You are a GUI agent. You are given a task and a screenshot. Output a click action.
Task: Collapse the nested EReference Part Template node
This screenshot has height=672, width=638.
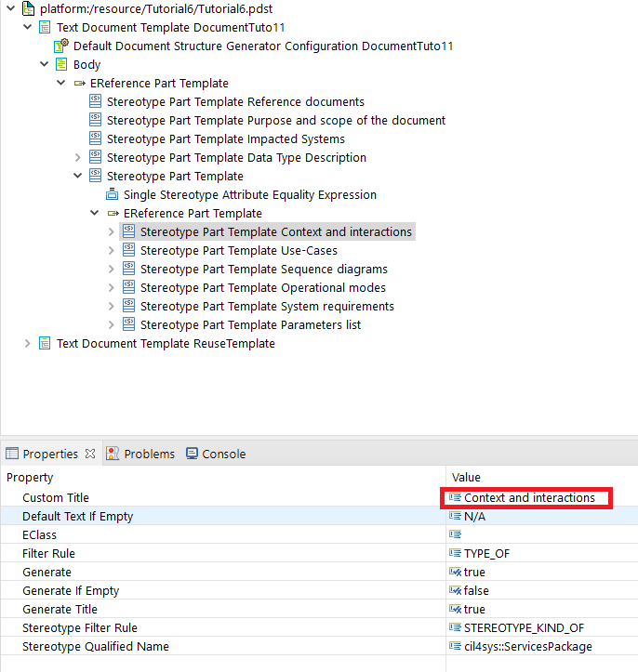coord(94,213)
